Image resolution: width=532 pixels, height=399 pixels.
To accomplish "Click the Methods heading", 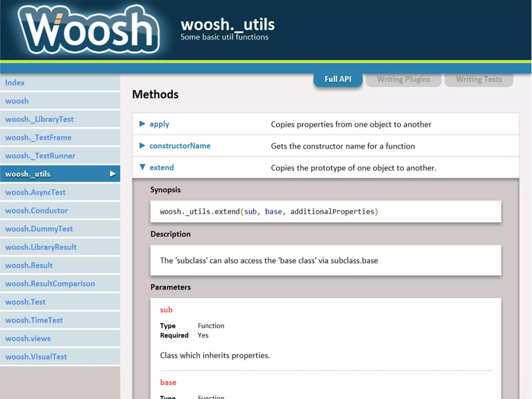I will pyautogui.click(x=155, y=94).
